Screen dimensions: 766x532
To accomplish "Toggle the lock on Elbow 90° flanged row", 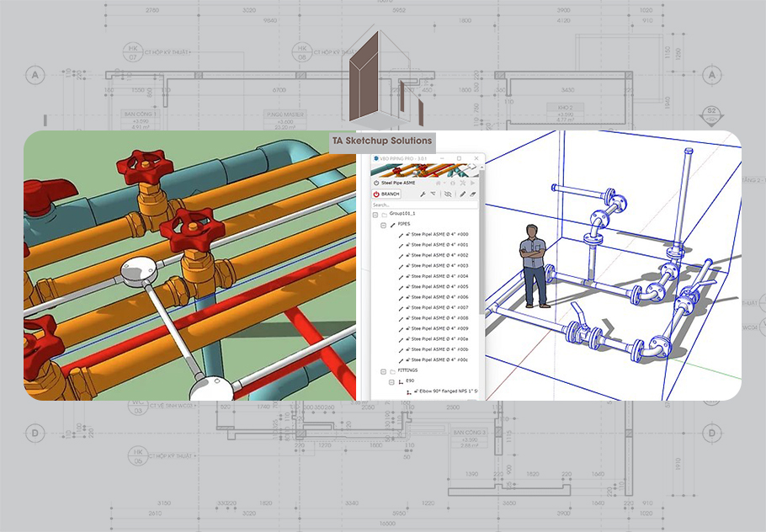I will pyautogui.click(x=416, y=391).
